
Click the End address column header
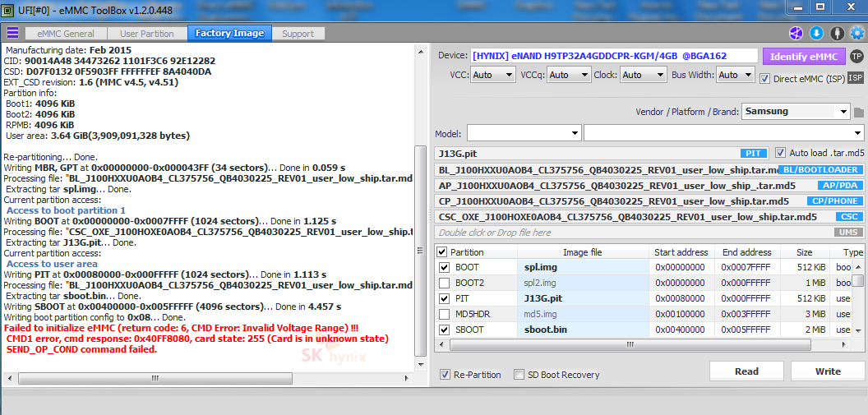click(x=746, y=251)
